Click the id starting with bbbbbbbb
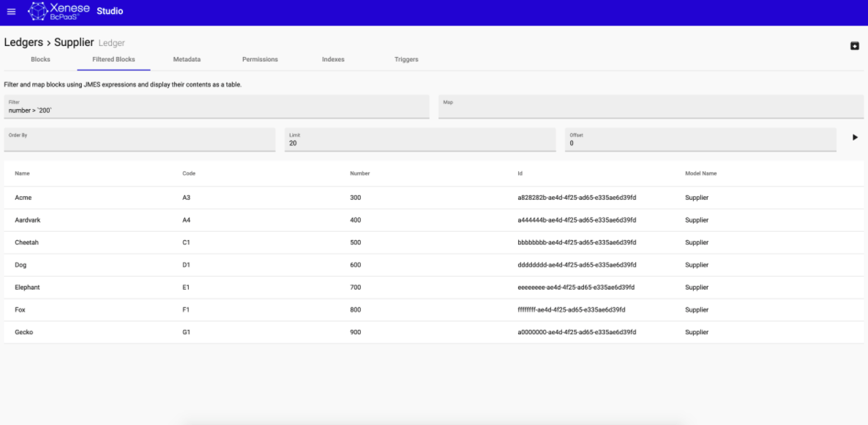 [577, 242]
